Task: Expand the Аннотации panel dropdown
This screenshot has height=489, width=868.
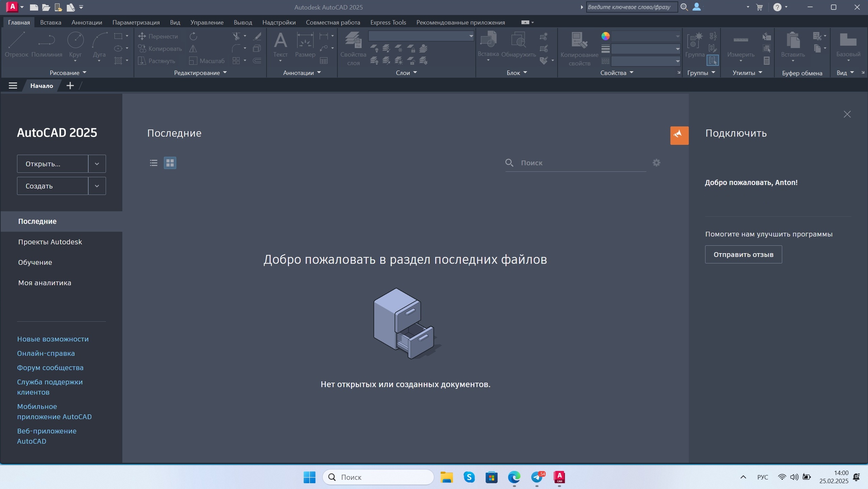Action: click(x=302, y=73)
